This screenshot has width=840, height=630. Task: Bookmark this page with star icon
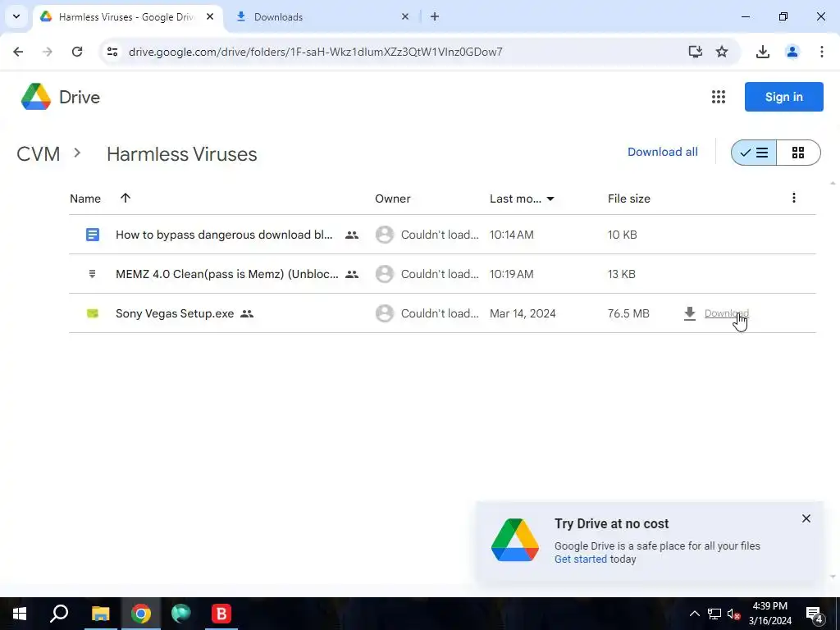click(722, 52)
